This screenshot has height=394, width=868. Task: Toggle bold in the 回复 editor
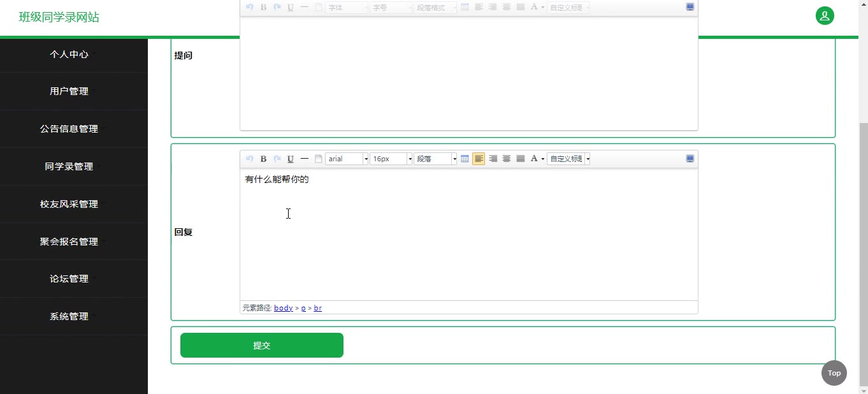263,159
